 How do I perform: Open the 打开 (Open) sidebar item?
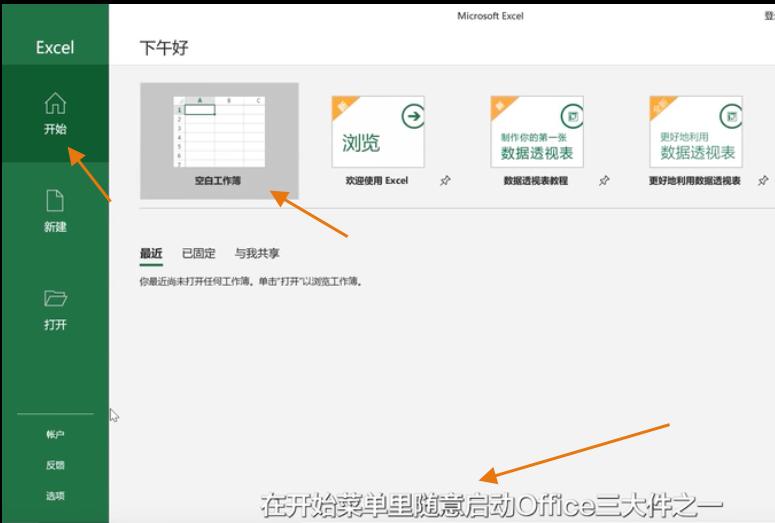coord(55,310)
